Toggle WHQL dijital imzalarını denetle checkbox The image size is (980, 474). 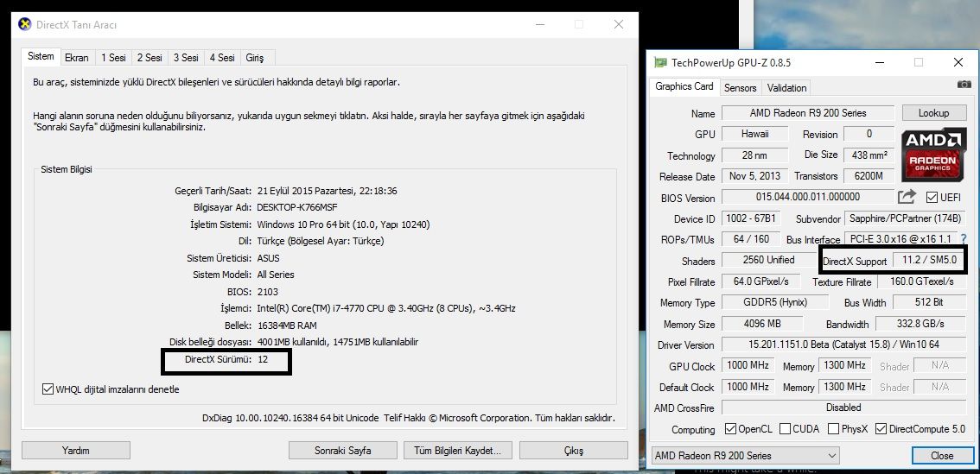coord(48,389)
